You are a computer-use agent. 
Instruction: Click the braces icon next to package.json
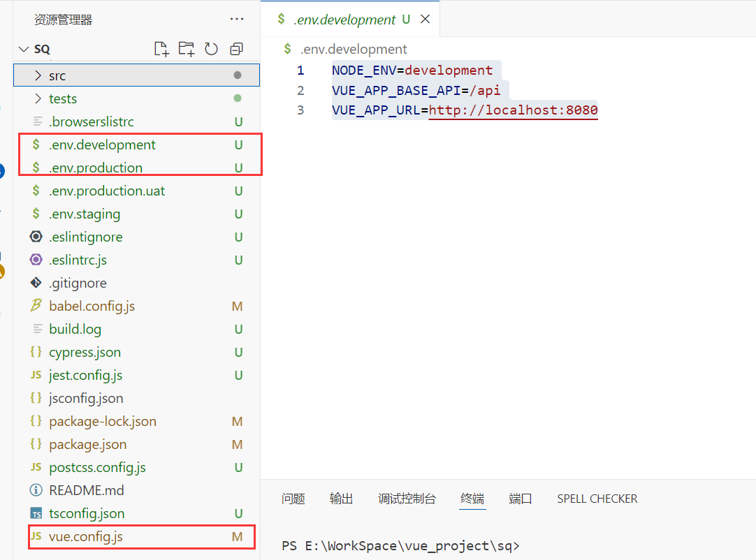point(36,444)
